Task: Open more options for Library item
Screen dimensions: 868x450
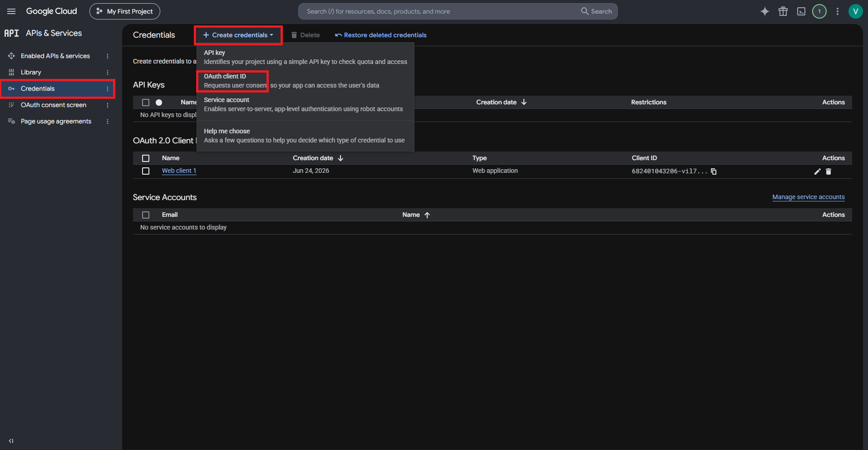Action: [108, 73]
